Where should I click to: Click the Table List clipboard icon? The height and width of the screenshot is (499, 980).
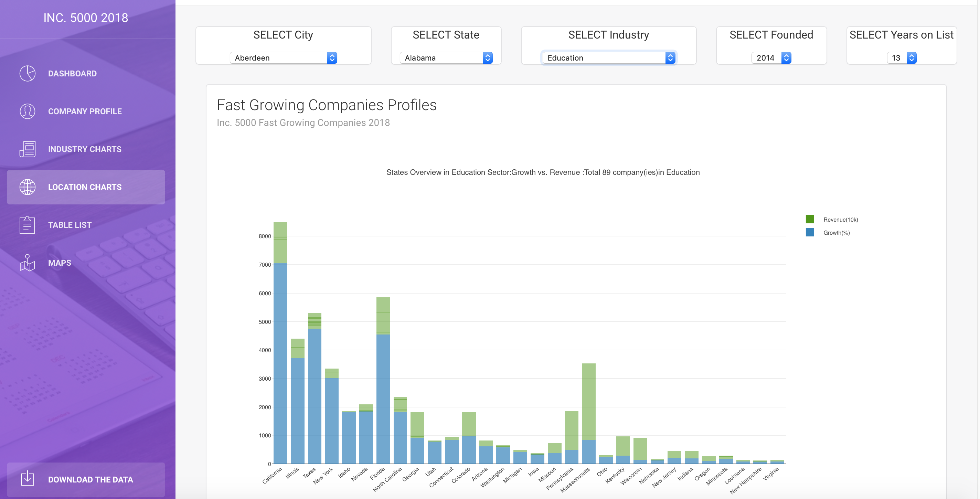(x=28, y=225)
